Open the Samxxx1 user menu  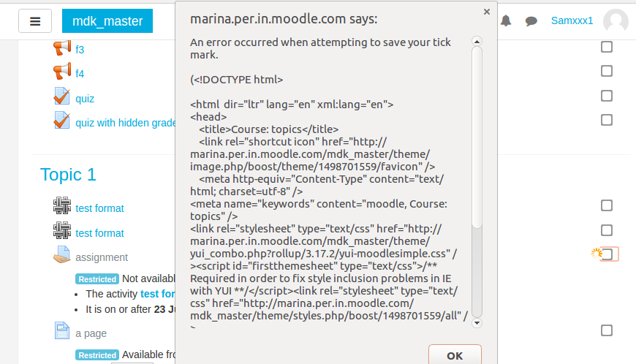(572, 20)
